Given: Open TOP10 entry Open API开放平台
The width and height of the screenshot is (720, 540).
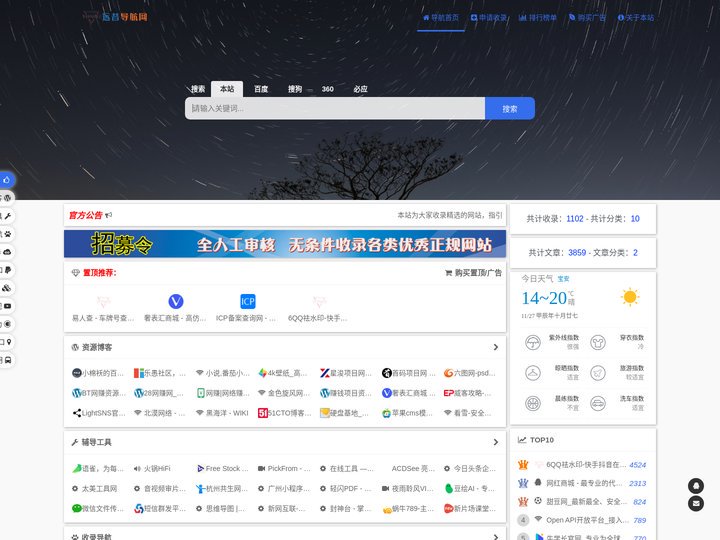Looking at the screenshot, I should 587,520.
